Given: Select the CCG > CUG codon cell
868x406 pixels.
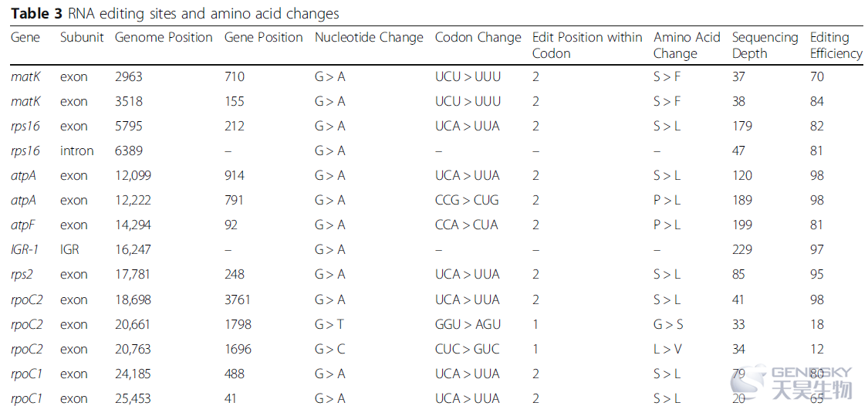Looking at the screenshot, I should pyautogui.click(x=467, y=200).
